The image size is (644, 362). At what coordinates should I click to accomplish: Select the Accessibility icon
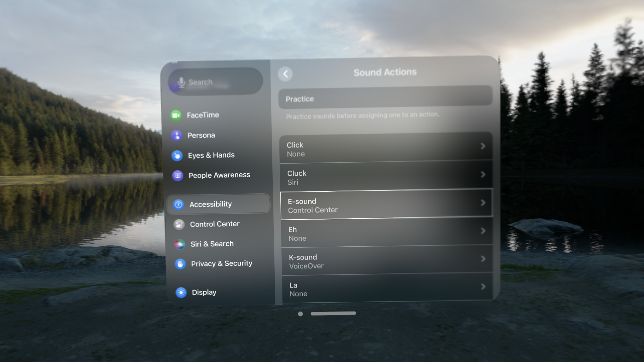[178, 204]
